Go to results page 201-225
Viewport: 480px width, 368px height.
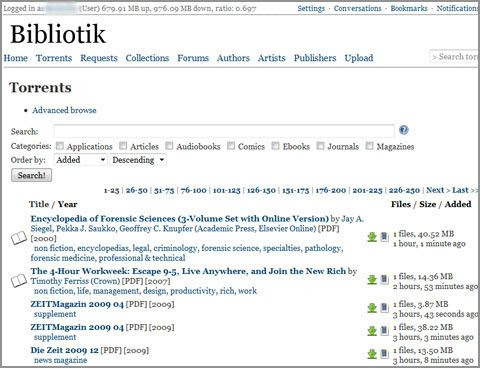(367, 190)
